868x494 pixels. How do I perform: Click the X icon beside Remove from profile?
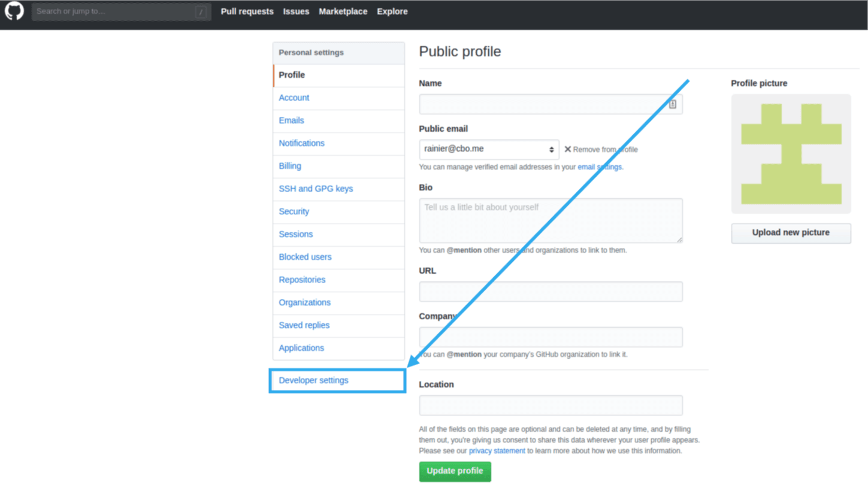568,149
